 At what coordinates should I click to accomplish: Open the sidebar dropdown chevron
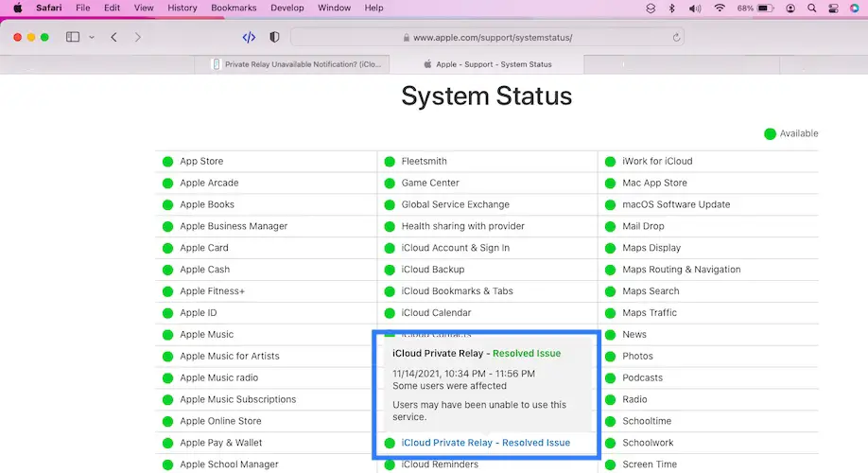[x=92, y=38]
